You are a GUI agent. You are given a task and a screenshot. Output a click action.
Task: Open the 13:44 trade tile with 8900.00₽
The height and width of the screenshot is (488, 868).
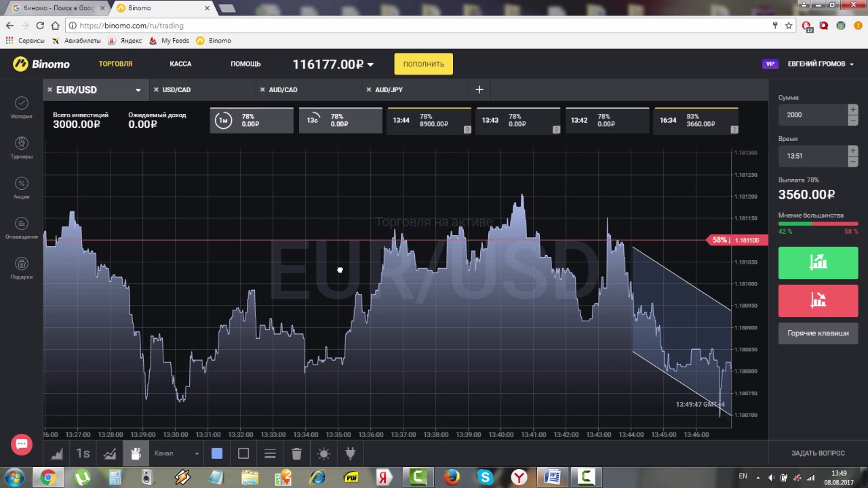point(429,120)
